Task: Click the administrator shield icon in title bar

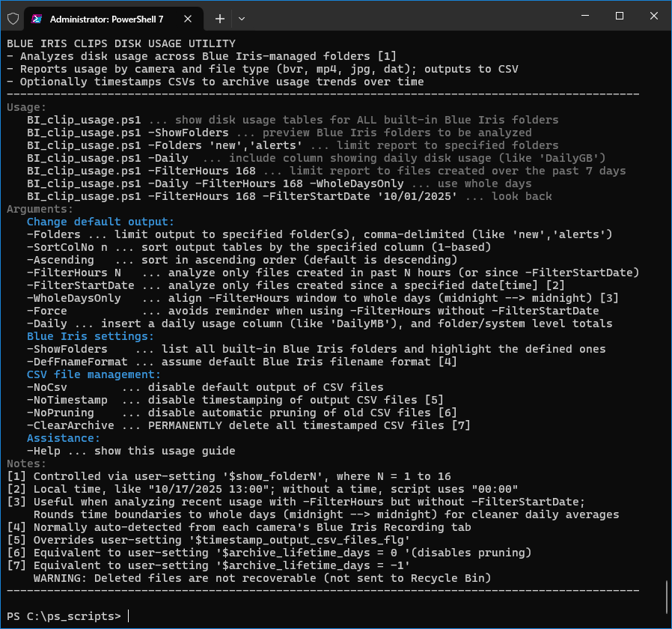Action: click(13, 18)
